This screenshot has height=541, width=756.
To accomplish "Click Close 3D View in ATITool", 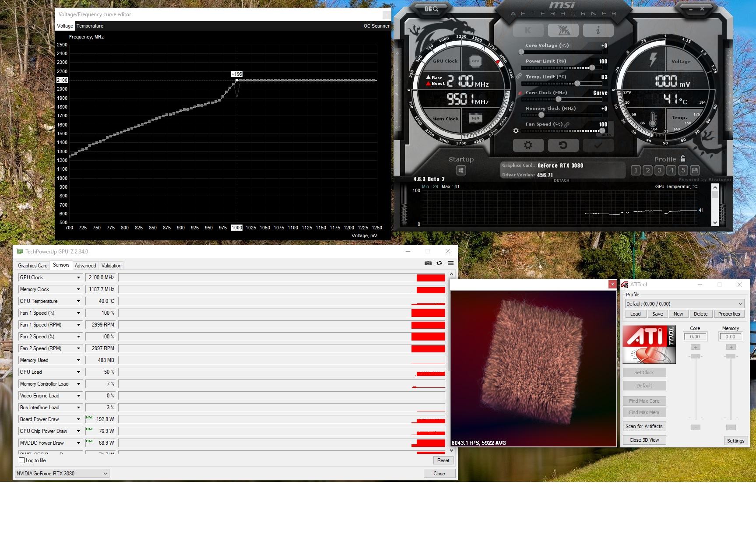I will [x=644, y=440].
